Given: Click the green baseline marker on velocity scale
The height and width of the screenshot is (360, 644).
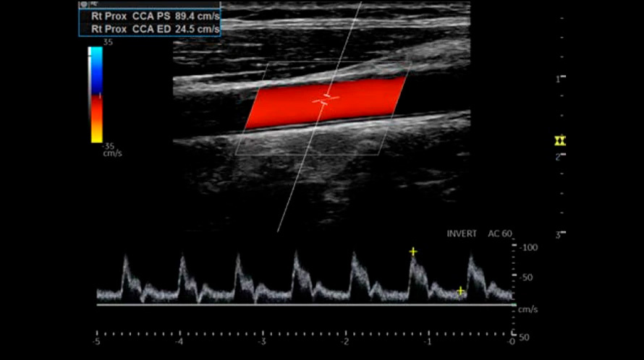Looking at the screenshot, I should tap(513, 307).
